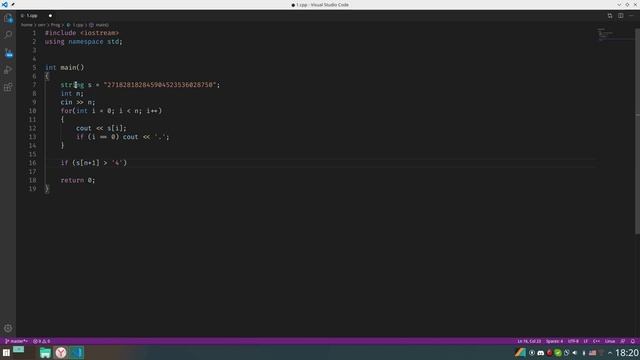Click line number 3 in the gutter
Image resolution: width=640 pixels, height=360 pixels.
34,50
